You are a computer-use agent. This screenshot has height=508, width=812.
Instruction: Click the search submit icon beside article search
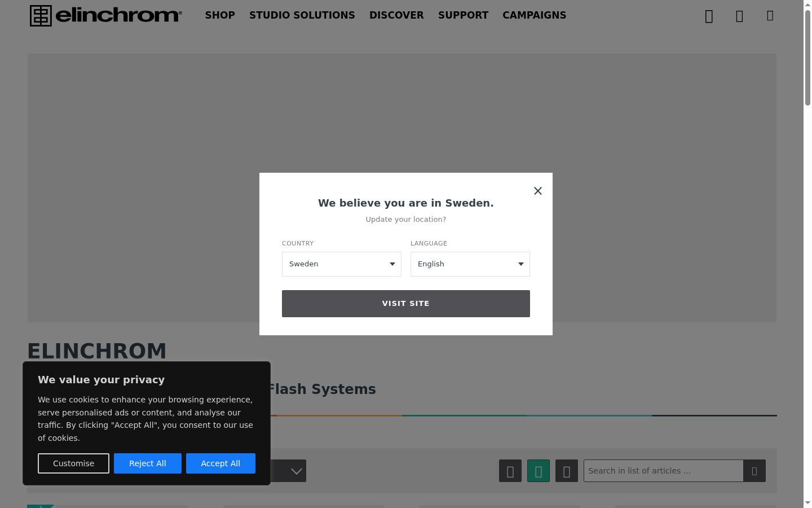coord(754,471)
